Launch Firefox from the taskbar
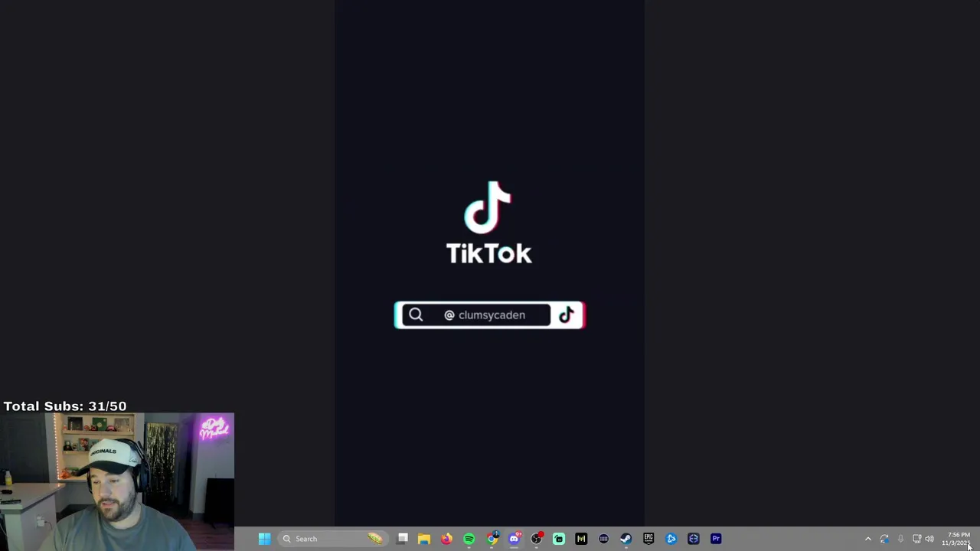This screenshot has height=551, width=980. 446,539
